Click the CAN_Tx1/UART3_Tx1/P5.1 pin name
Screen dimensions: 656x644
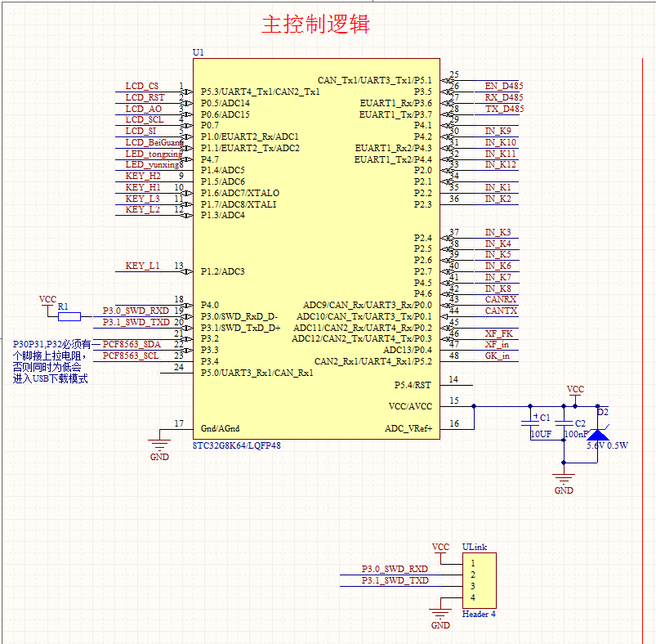pyautogui.click(x=374, y=80)
